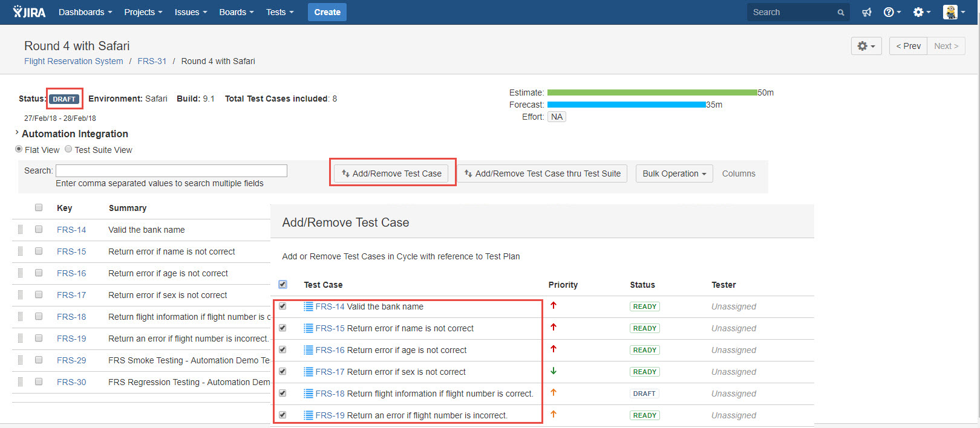Open FRS-16 link in the Add/Remove dialog

[330, 350]
